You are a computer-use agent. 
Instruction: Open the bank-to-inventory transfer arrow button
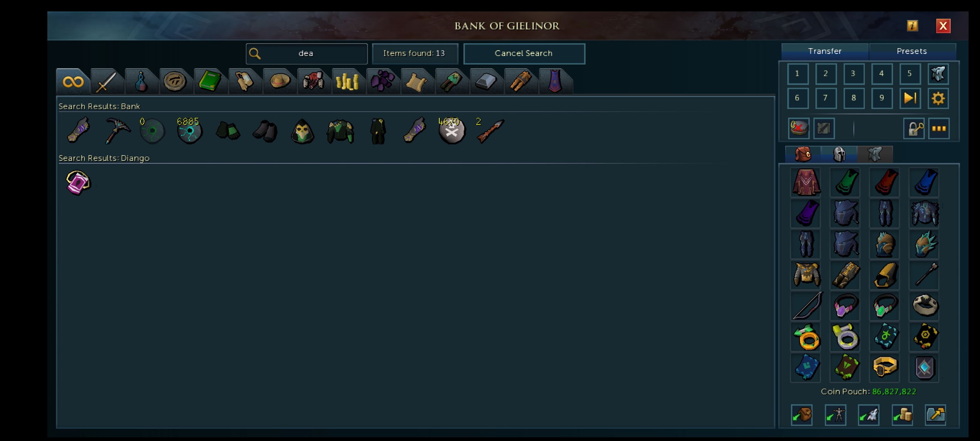935,415
